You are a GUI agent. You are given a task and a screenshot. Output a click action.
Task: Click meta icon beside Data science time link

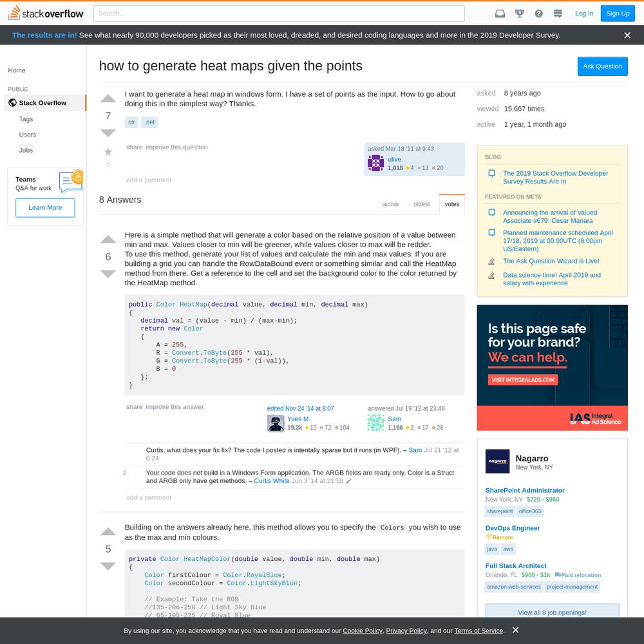point(491,275)
